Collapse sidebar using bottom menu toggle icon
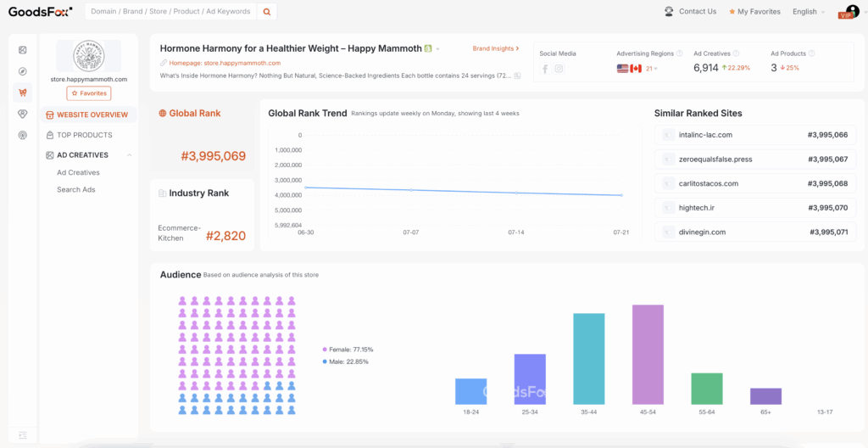Screen dimensions: 868x448 click(x=22, y=435)
